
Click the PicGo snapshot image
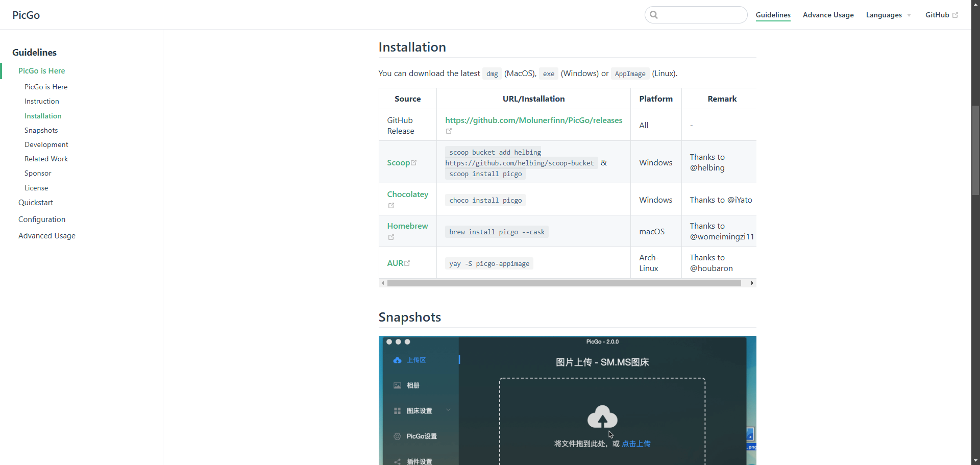567,401
